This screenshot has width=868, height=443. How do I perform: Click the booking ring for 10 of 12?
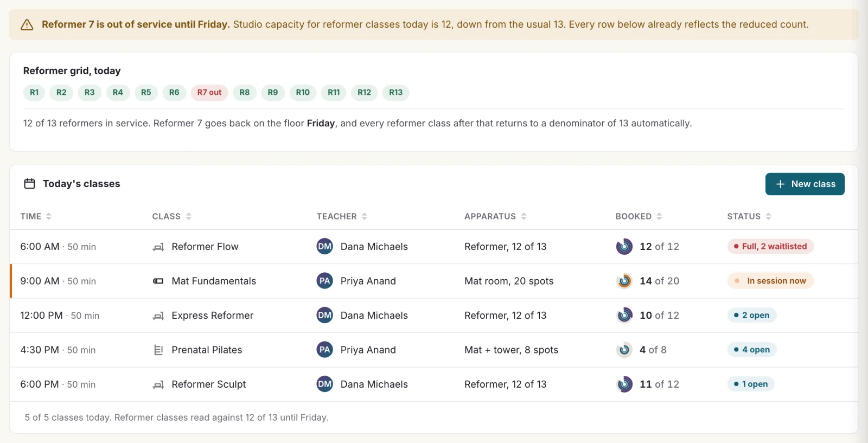[x=624, y=316]
